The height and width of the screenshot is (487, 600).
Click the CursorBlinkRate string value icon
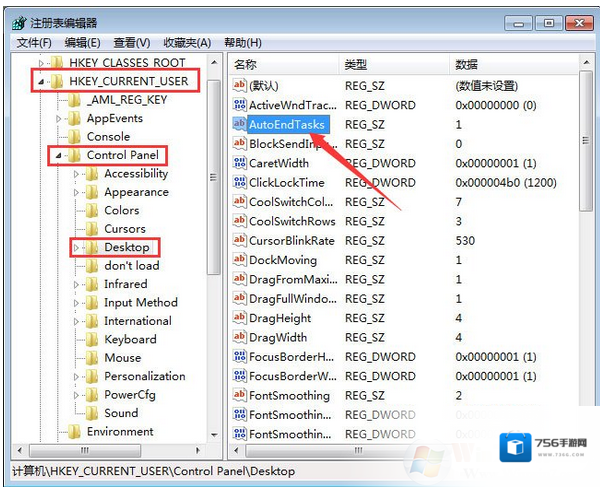(x=239, y=240)
